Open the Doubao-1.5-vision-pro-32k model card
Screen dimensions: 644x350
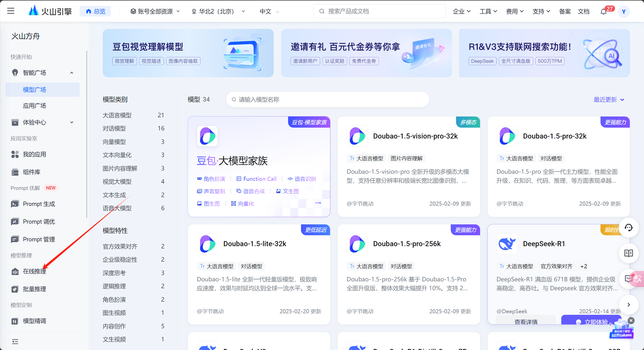(415, 136)
